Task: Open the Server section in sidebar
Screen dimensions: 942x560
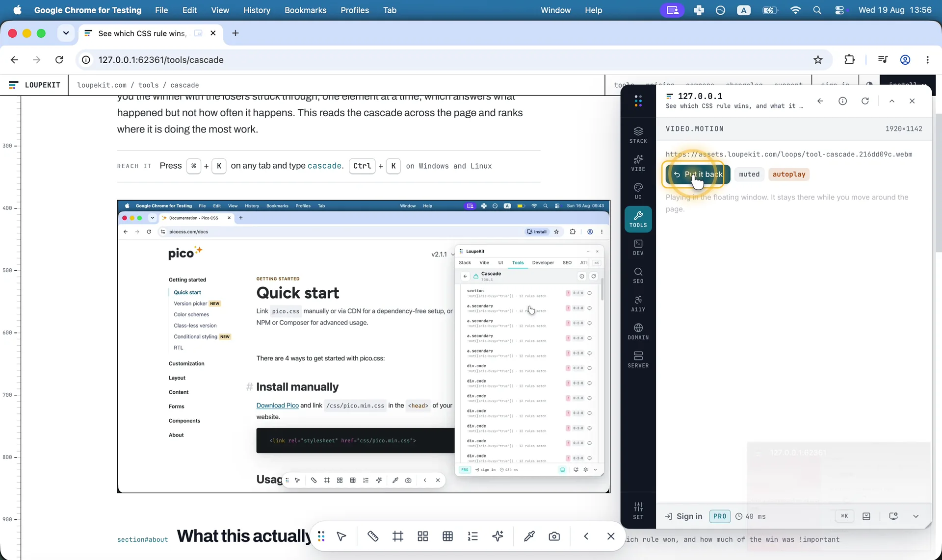Action: pyautogui.click(x=638, y=359)
